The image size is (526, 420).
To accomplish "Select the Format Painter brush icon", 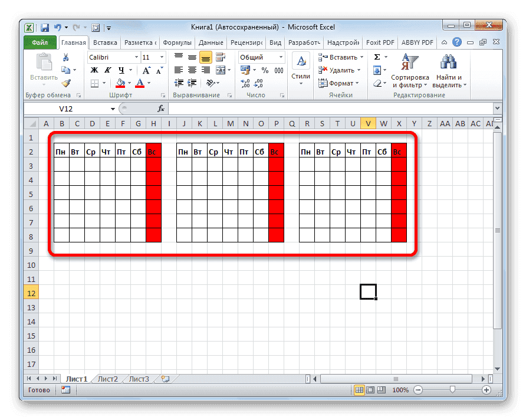I will click(67, 82).
